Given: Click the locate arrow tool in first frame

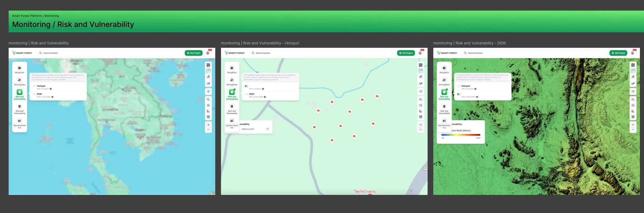Looking at the screenshot, I should (208, 91).
